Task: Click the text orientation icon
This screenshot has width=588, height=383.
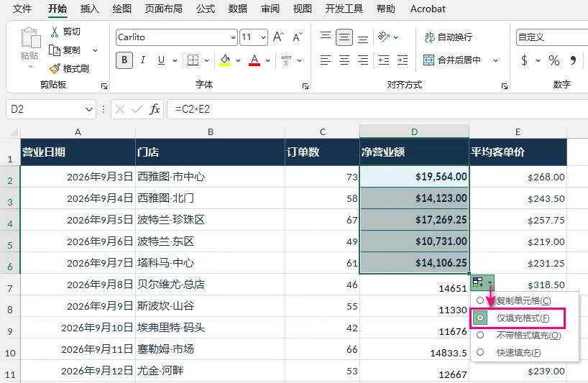Action: (x=384, y=37)
